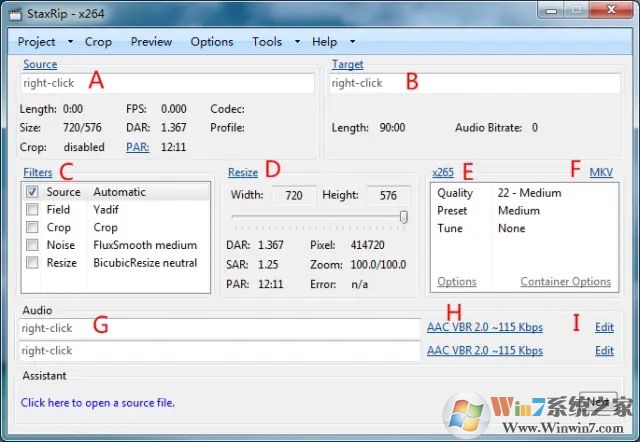Open the Crop menu
Image resolution: width=640 pixels, height=442 pixels.
point(98,42)
